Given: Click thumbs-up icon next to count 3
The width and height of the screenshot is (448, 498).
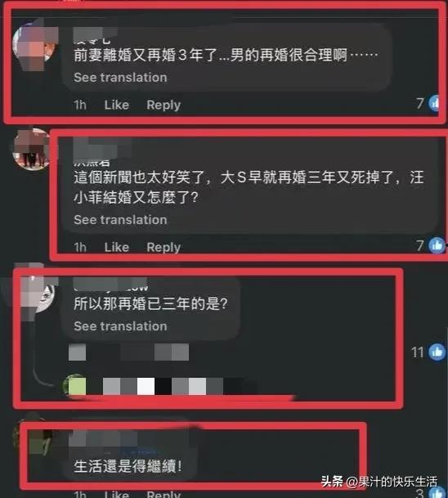Looking at the screenshot, I should click(x=438, y=492).
